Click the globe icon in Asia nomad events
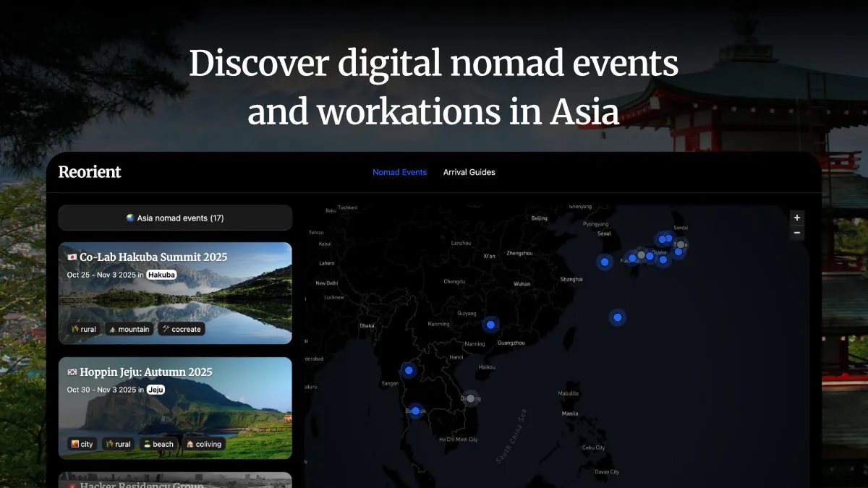The image size is (868, 488). [130, 218]
